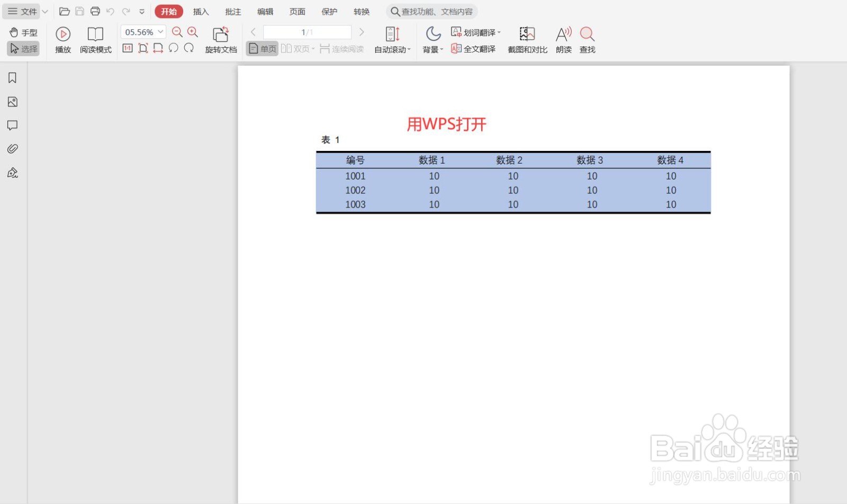This screenshot has height=504, width=847.
Task: Click the fit width icon
Action: (158, 48)
